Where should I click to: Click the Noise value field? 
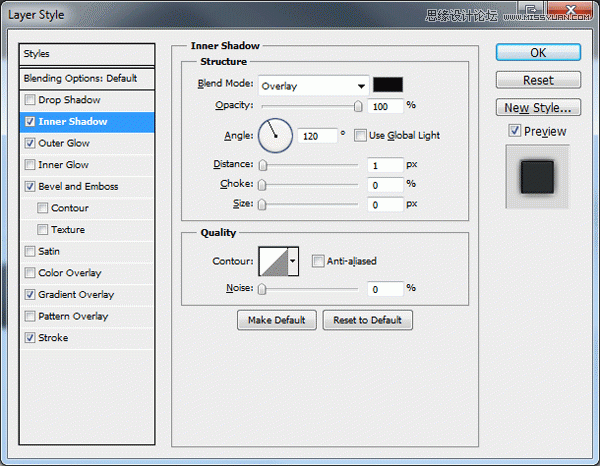click(x=385, y=289)
